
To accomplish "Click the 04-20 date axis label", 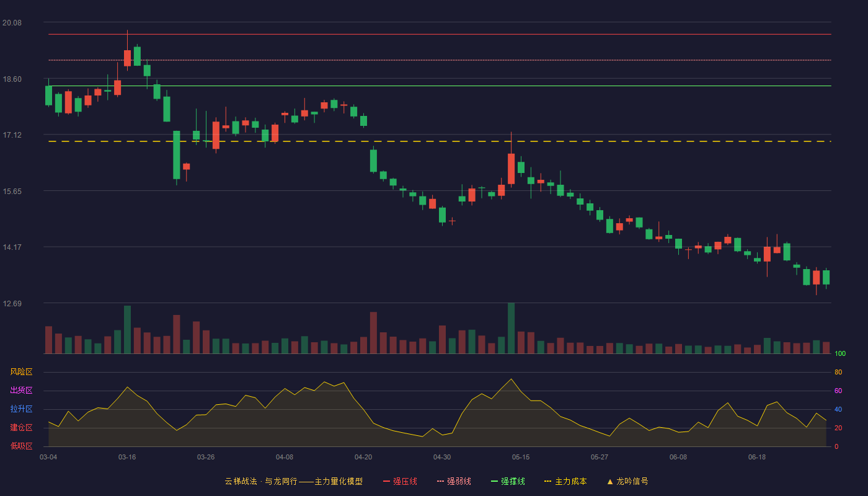I will point(363,457).
